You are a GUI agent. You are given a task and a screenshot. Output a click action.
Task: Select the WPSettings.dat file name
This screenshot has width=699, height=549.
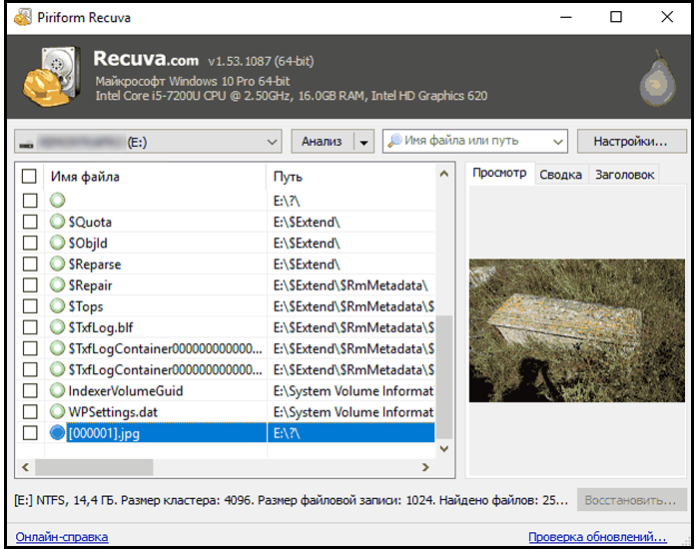[x=113, y=411]
